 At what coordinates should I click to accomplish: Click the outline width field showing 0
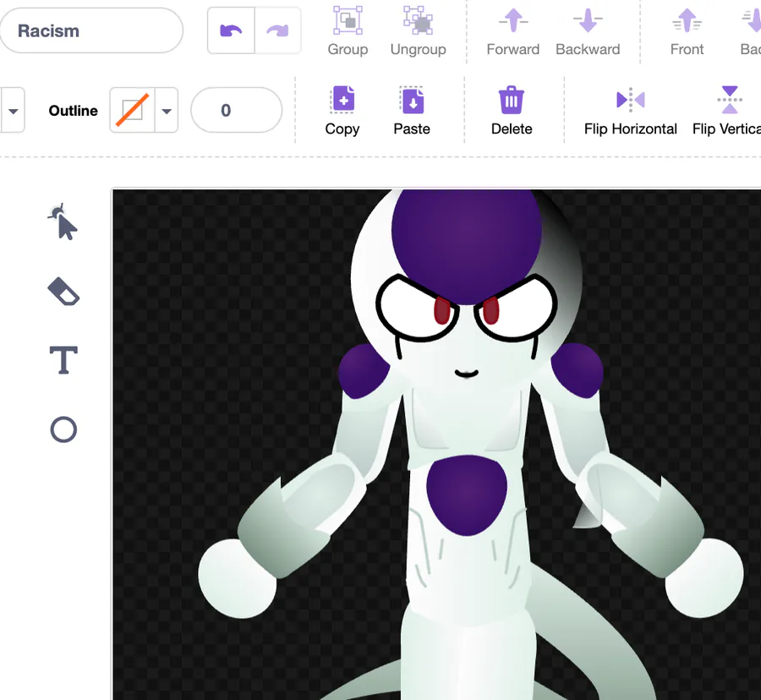point(237,110)
